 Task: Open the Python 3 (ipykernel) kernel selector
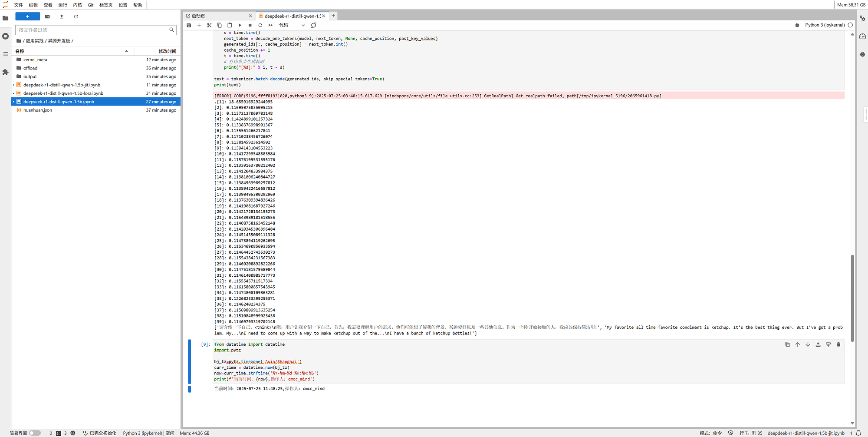[x=825, y=25]
